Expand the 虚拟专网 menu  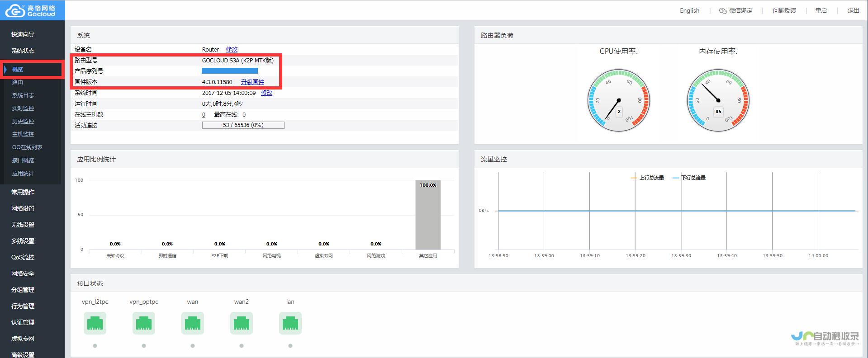tap(23, 339)
